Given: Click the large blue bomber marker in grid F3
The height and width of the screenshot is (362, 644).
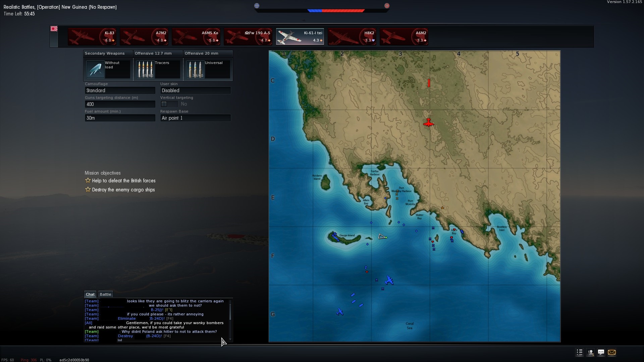Looking at the screenshot, I should 389,280.
